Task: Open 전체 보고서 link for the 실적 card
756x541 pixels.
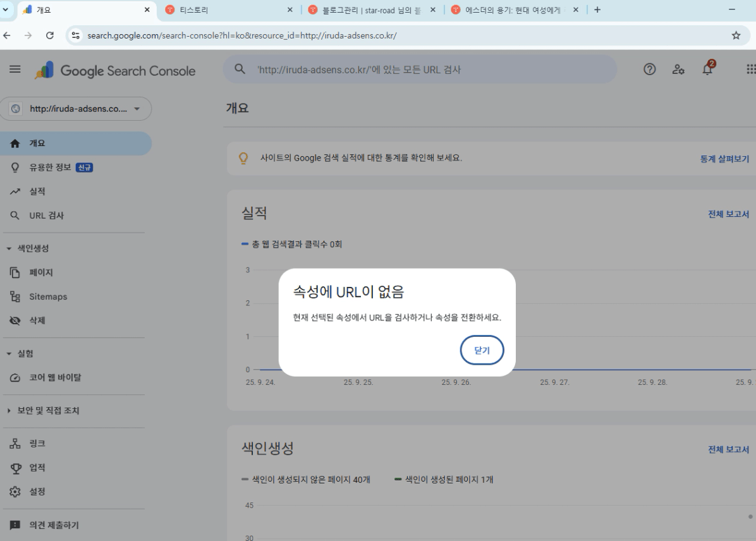Action: 728,214
